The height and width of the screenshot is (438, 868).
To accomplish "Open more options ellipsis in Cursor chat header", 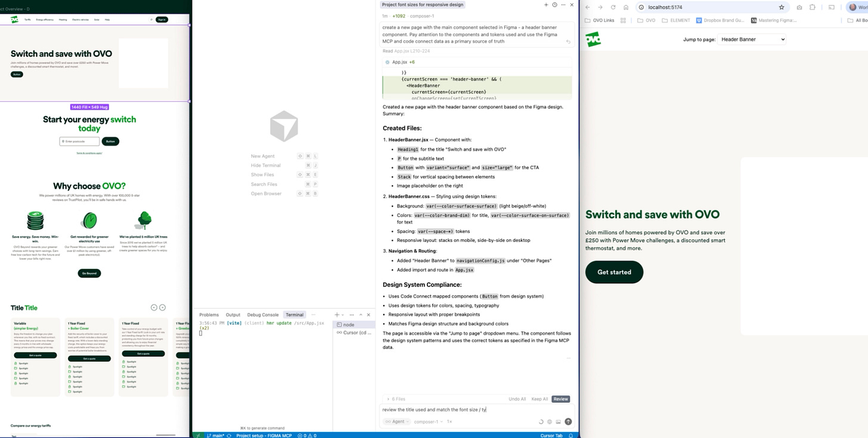I will coord(563,5).
